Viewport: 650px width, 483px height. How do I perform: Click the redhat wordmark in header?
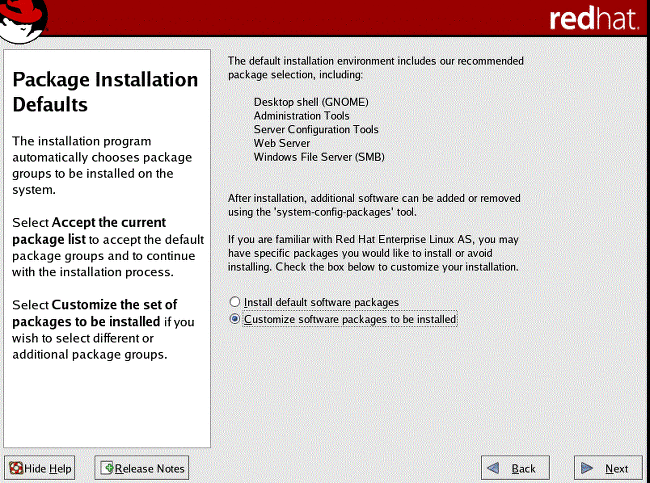click(594, 19)
